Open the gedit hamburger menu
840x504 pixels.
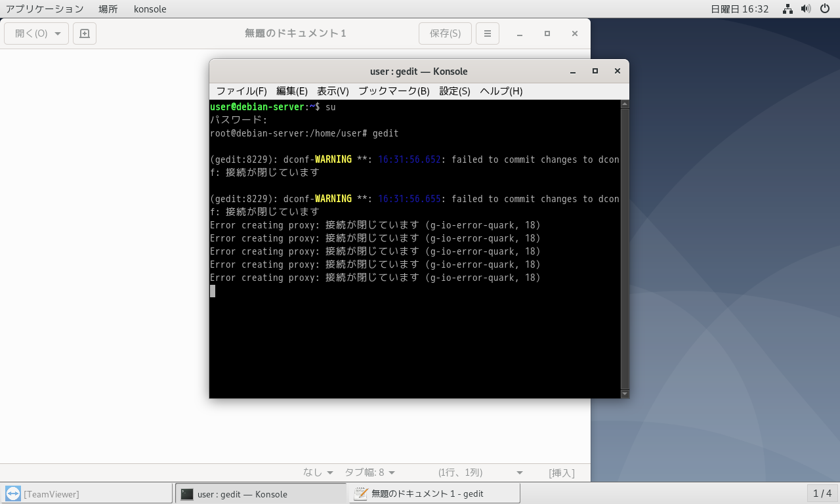click(487, 33)
